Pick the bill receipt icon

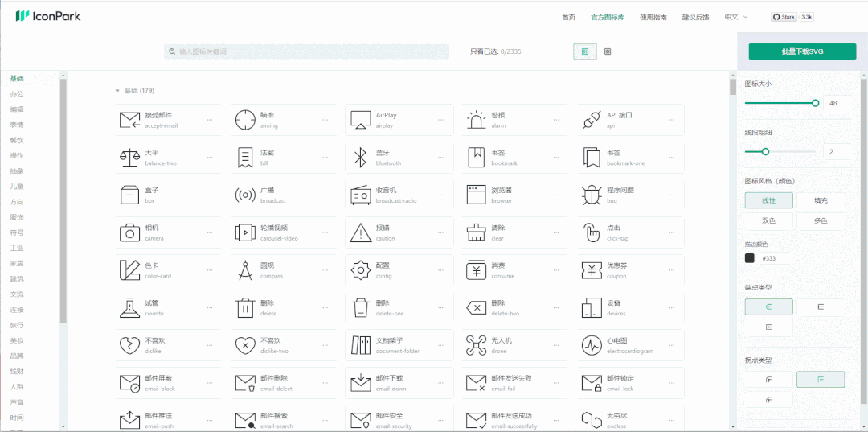pyautogui.click(x=244, y=158)
